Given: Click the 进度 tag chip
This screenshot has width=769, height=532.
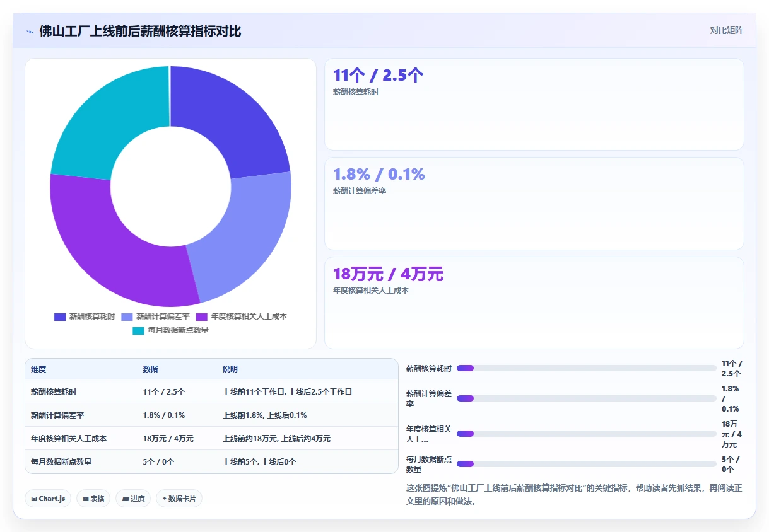Looking at the screenshot, I should (133, 499).
